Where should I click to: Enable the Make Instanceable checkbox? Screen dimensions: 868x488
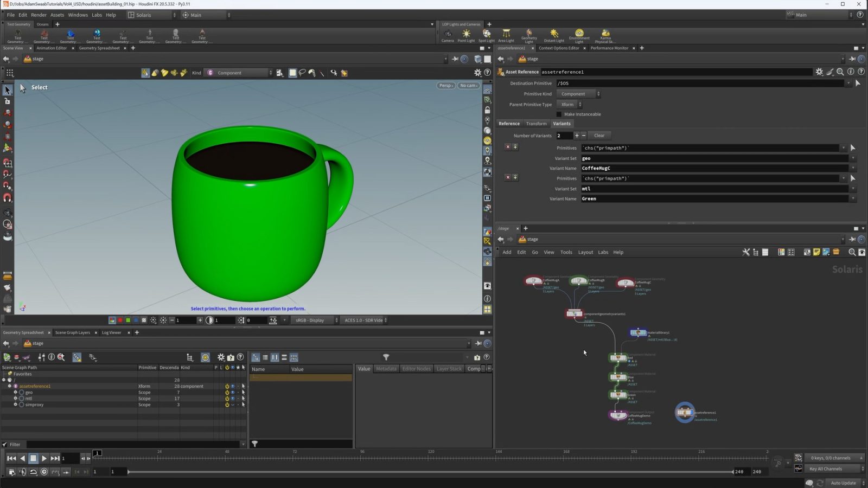559,114
